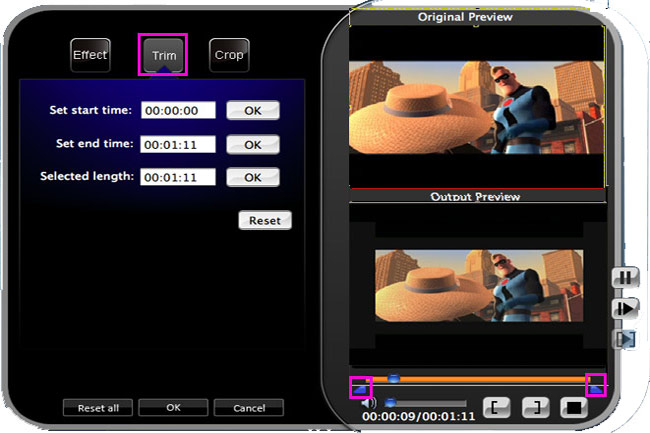The width and height of the screenshot is (650, 433).
Task: Confirm selected length with its OK button
Action: click(x=253, y=177)
